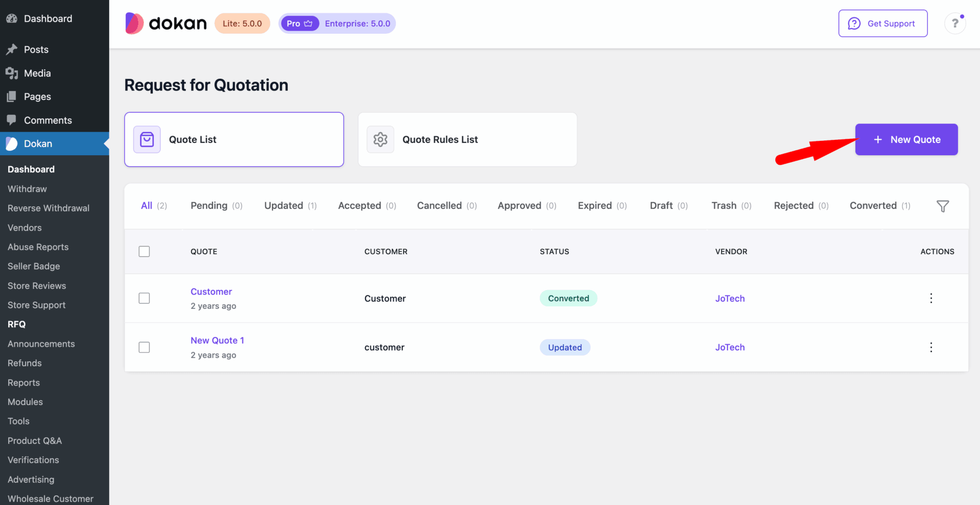This screenshot has height=505, width=980.
Task: Click the Quote List bag icon
Action: tap(147, 139)
